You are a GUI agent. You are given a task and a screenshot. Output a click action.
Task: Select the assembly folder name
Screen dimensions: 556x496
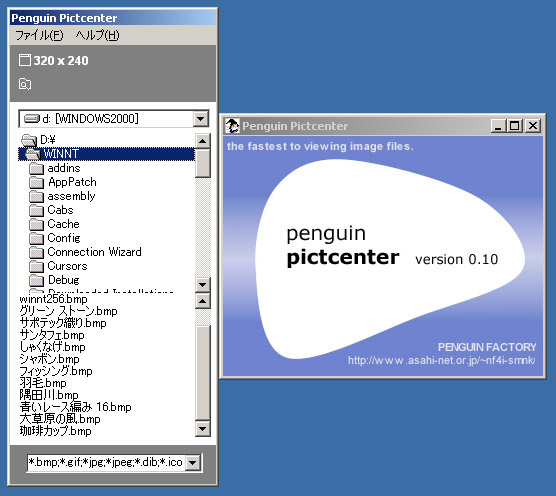point(71,196)
